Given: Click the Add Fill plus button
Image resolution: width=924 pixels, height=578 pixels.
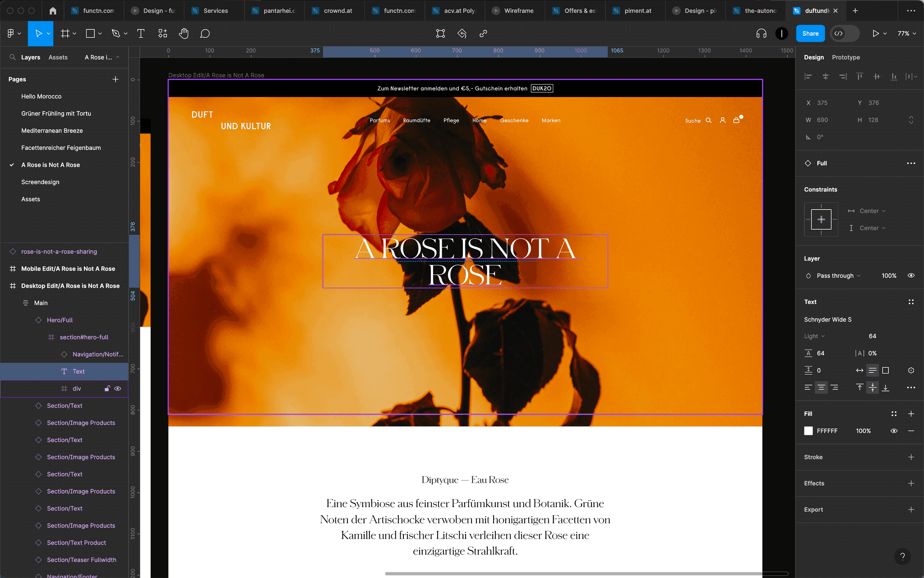Looking at the screenshot, I should point(911,414).
